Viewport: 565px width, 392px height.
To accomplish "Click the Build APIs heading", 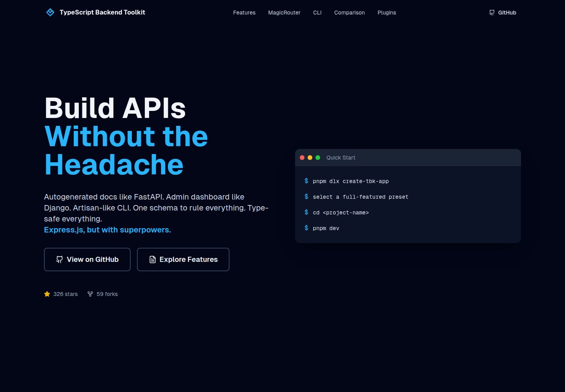I will click(x=115, y=108).
